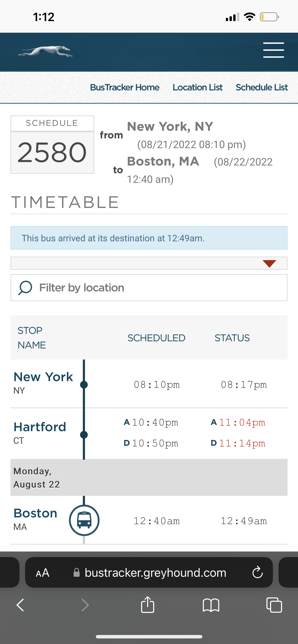The image size is (298, 644).
Task: Open Safari bookmarks
Action: coord(211,605)
